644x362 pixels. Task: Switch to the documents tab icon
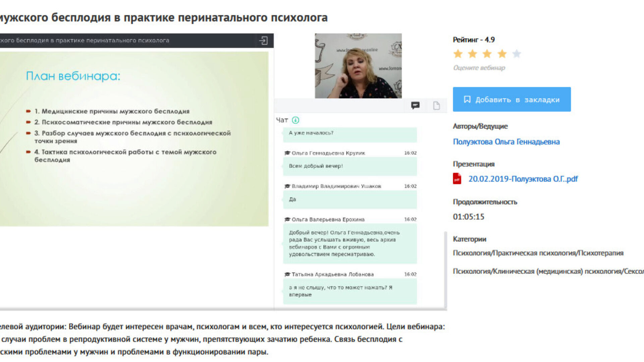tap(436, 106)
